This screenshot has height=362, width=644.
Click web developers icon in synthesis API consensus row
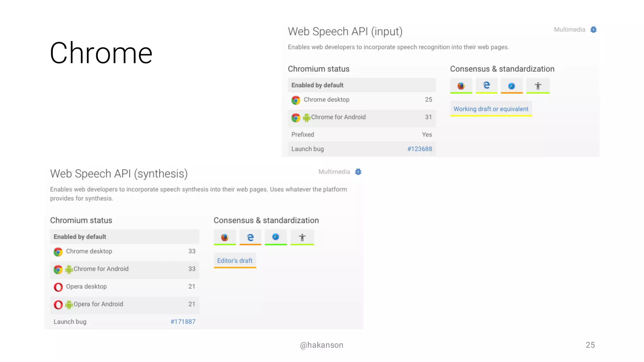(x=302, y=237)
